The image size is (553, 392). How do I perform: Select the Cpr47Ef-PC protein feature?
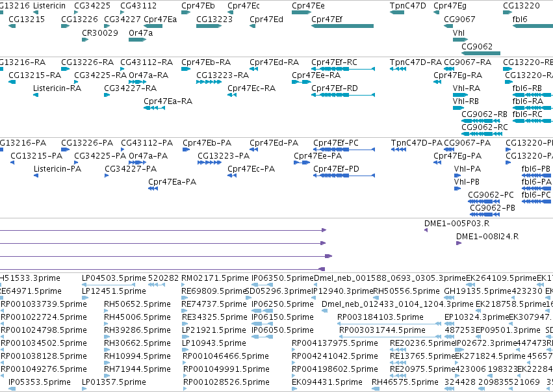coord(344,150)
